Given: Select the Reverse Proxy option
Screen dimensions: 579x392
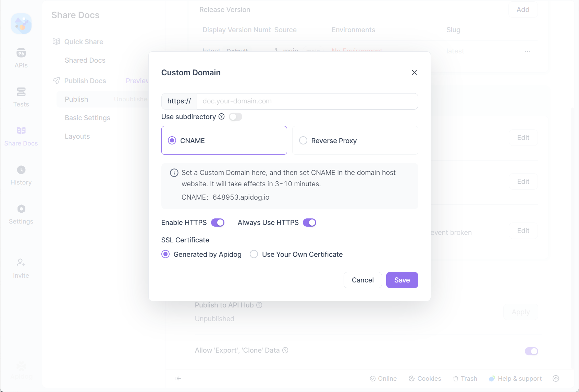Looking at the screenshot, I should coord(355,140).
